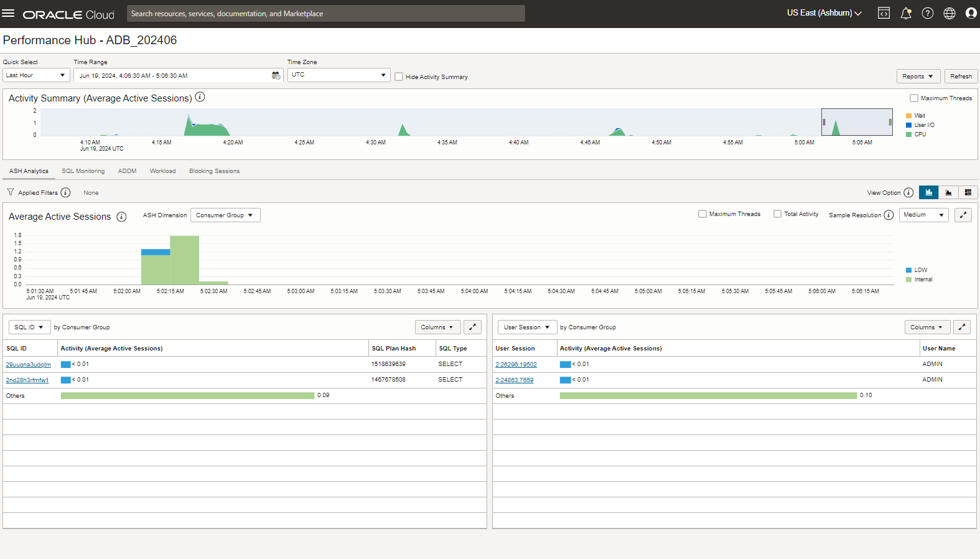This screenshot has width=980, height=559.
Task: Click the right handle of time selector
Action: [x=890, y=122]
